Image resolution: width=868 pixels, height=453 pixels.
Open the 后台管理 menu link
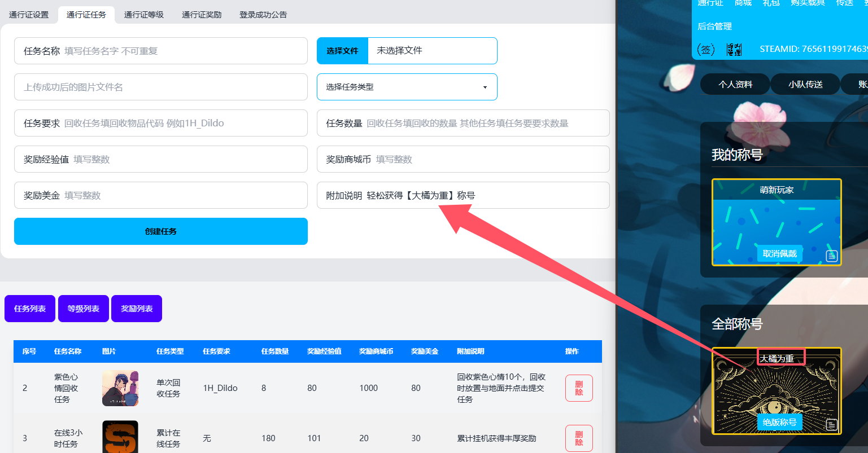(714, 27)
